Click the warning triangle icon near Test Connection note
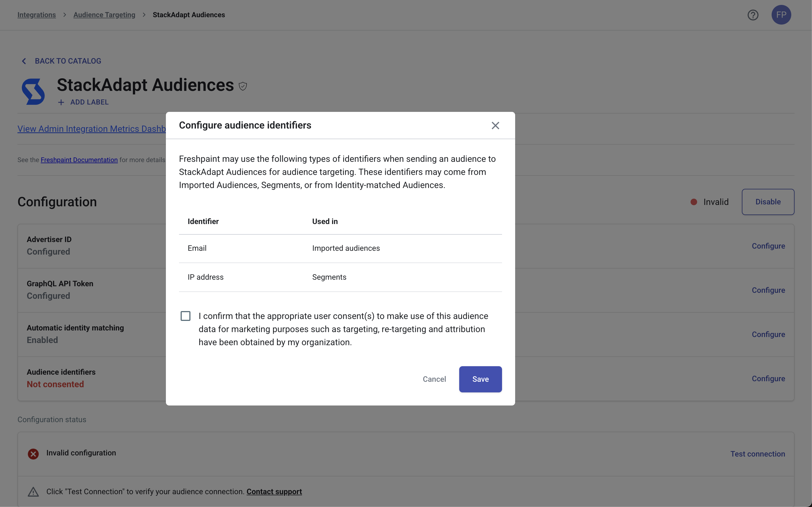This screenshot has height=507, width=812. coord(33,492)
